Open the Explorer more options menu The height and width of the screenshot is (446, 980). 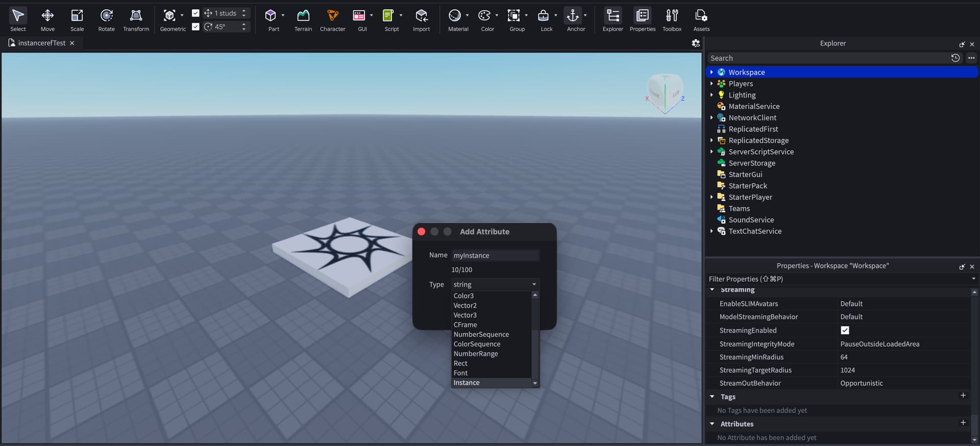pyautogui.click(x=971, y=58)
